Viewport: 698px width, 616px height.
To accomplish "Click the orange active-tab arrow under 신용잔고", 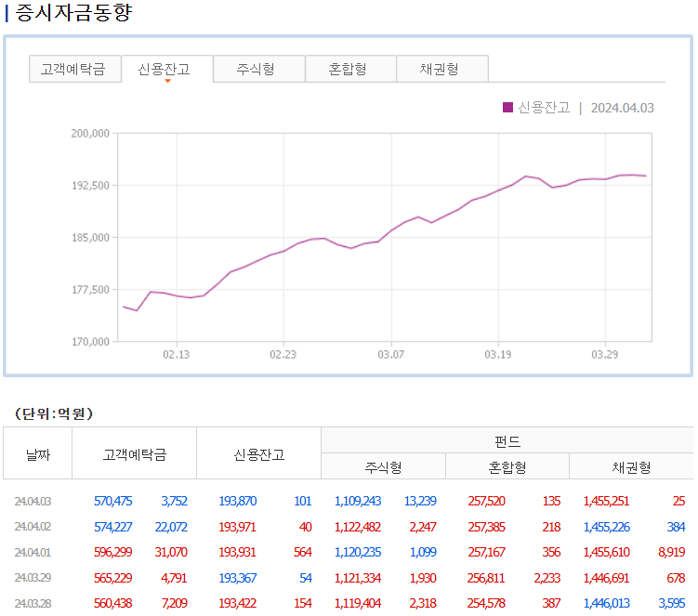I will coord(168,81).
